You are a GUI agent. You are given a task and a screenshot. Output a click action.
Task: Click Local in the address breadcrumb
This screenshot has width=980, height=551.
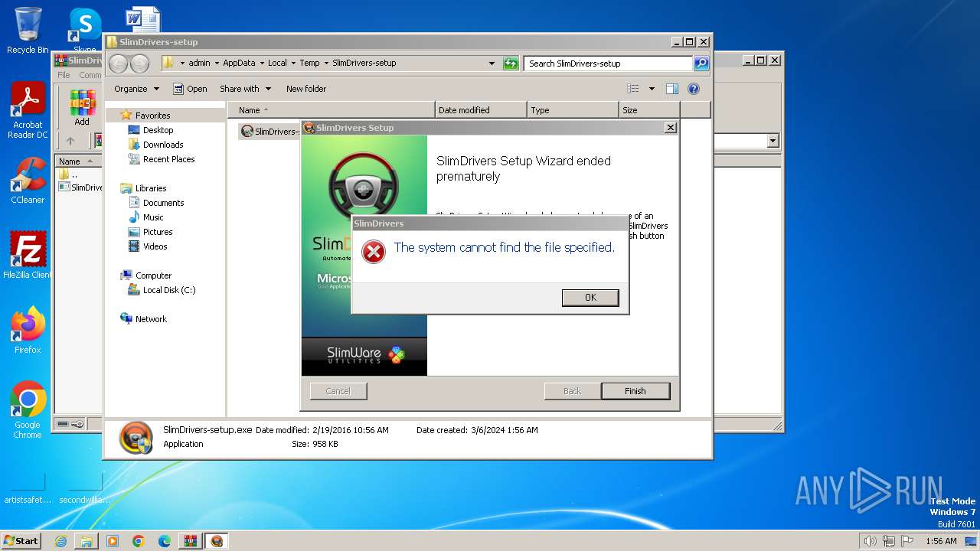(x=277, y=64)
